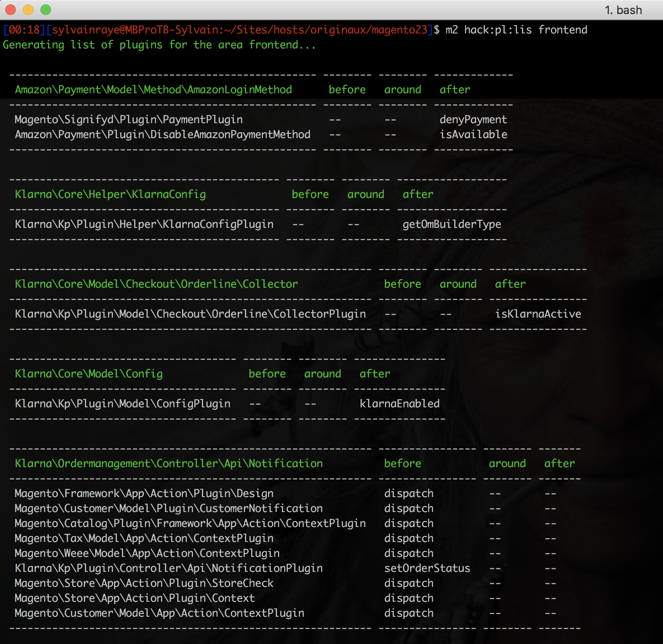663x644 pixels.
Task: Click the 'denyPayment' method cell
Action: pos(474,120)
